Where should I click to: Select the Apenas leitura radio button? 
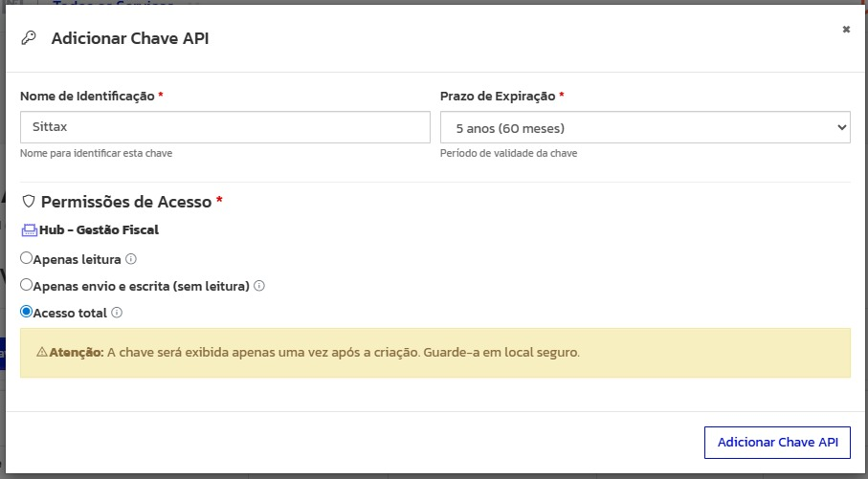[27, 258]
